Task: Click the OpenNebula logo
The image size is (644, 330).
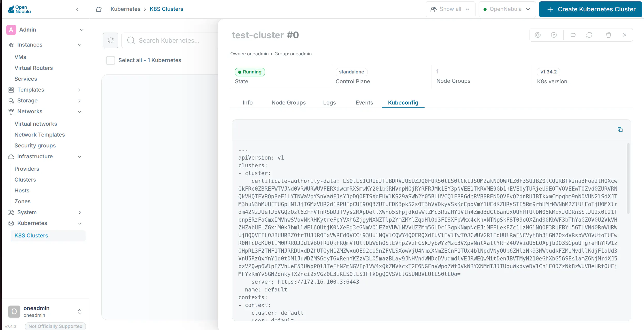Action: pyautogui.click(x=19, y=9)
